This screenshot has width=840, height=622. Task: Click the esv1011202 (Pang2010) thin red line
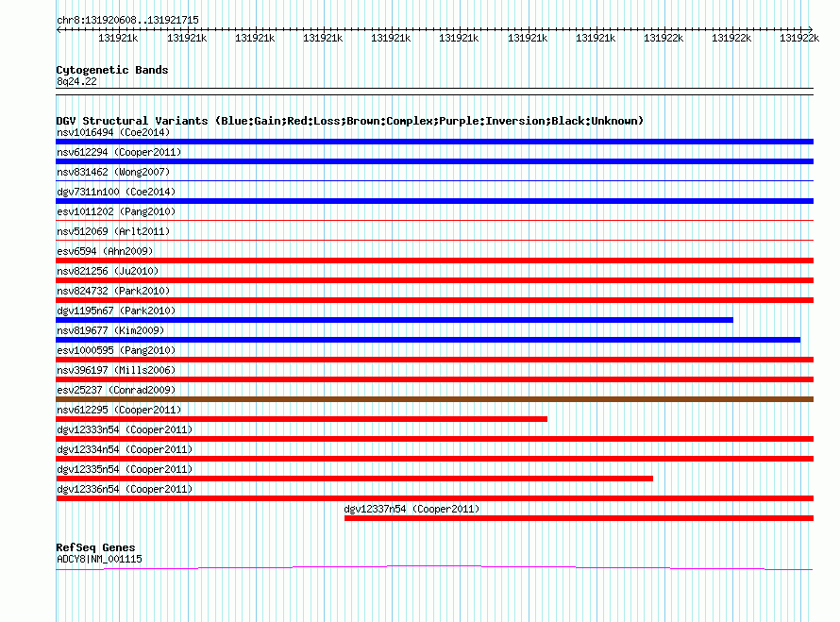pos(434,220)
